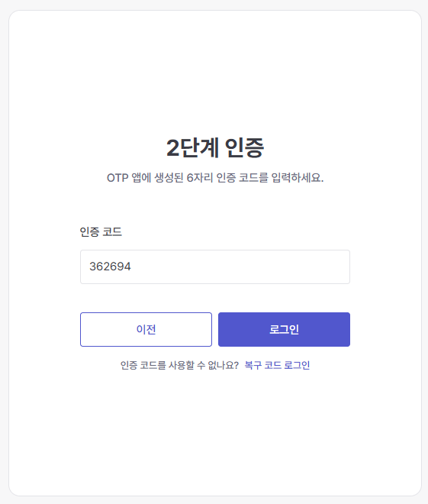The image size is (428, 504).
Task: Open the 복구 코드 로그인 link
Action: tap(277, 365)
